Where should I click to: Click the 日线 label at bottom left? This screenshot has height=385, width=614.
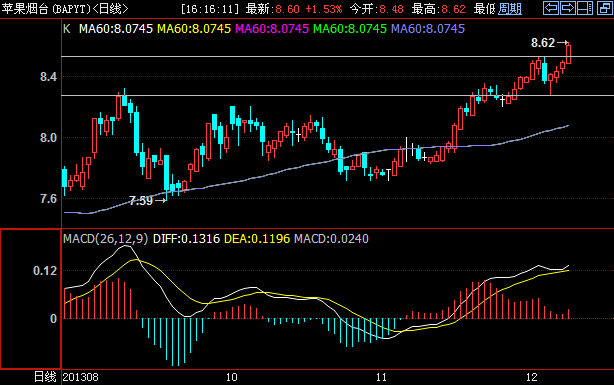45,377
